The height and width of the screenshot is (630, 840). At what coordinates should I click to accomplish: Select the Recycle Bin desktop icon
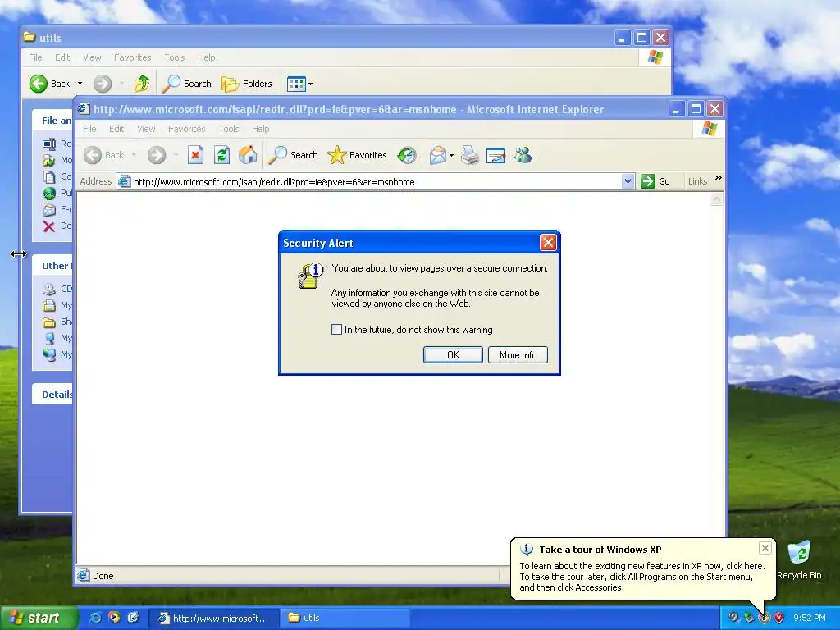coord(799,559)
